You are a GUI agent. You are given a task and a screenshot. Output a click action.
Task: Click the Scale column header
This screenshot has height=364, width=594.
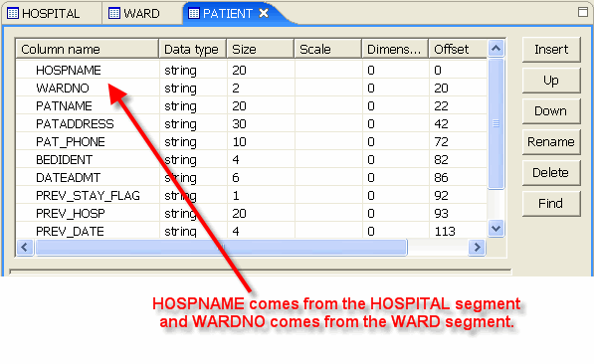(328, 50)
